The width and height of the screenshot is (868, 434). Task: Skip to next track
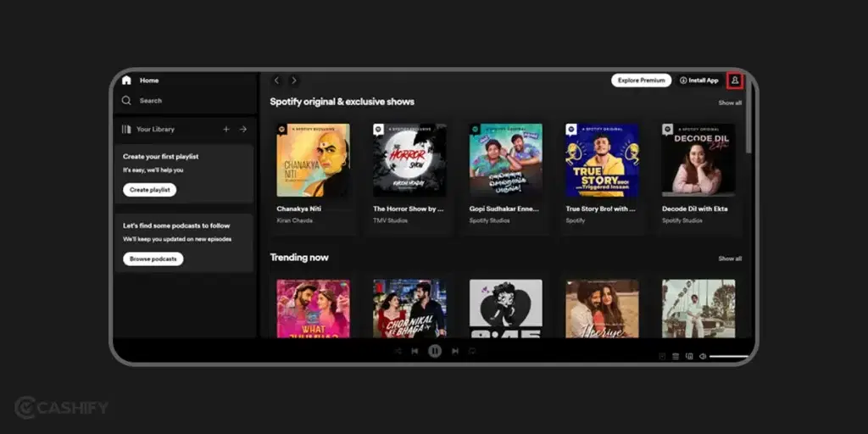pyautogui.click(x=455, y=351)
